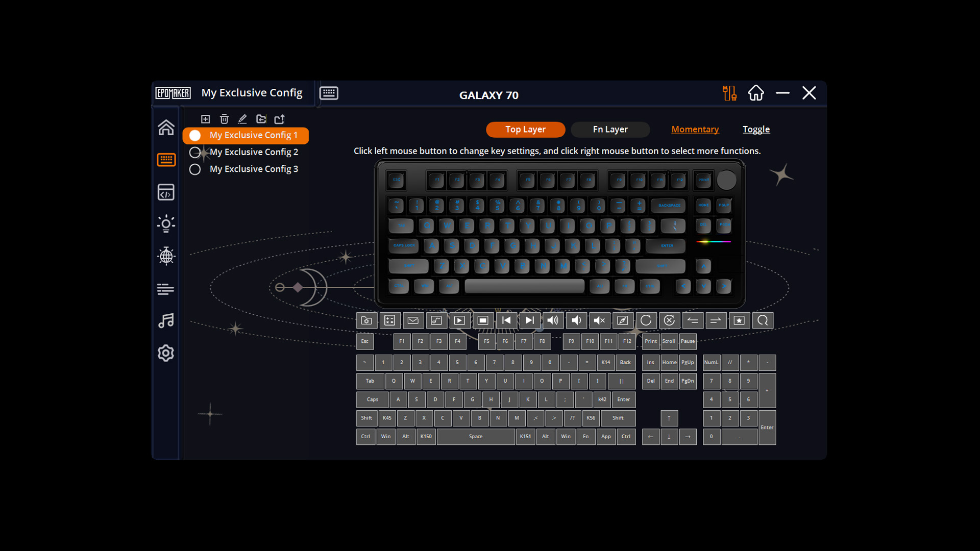This screenshot has width=980, height=551.
Task: Export the config with share icon
Action: 280,119
